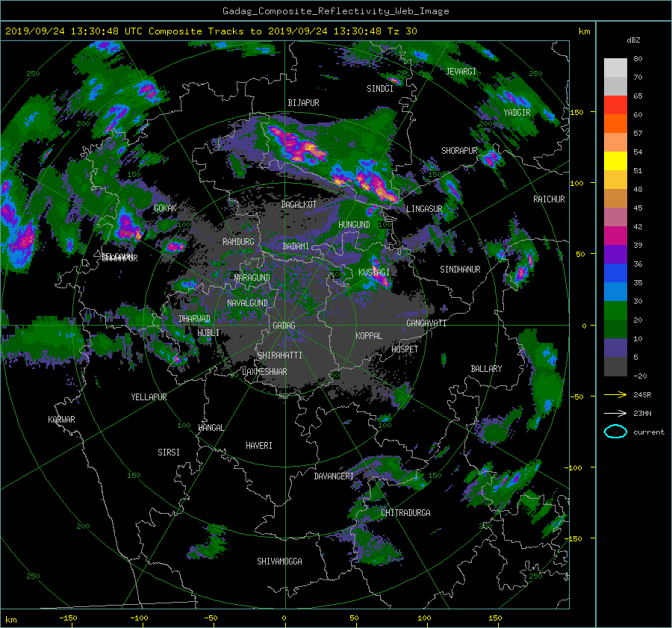Click the NAVALGUND city label
Image resolution: width=672 pixels, height=628 pixels.
247,303
